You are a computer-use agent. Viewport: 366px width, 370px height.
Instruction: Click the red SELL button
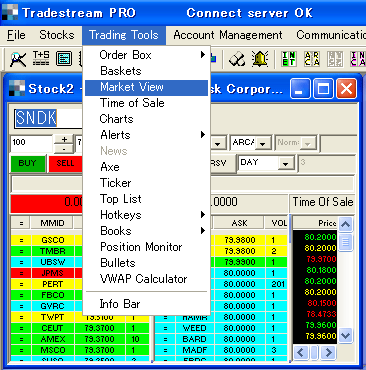65,163
